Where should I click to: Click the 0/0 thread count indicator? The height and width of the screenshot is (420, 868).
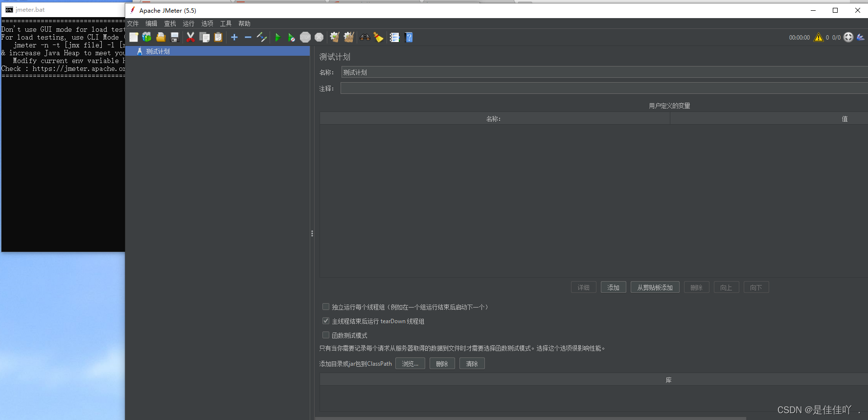(x=836, y=38)
